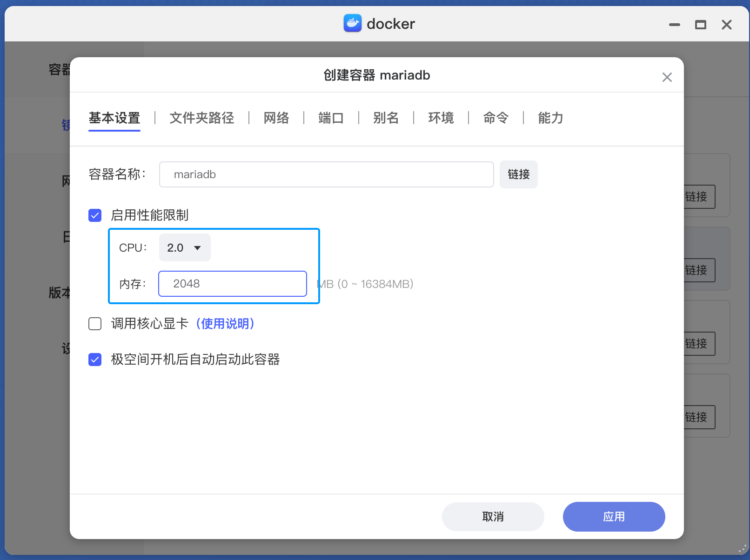Click the window resize grip icon
This screenshot has height=560, width=750.
[743, 549]
